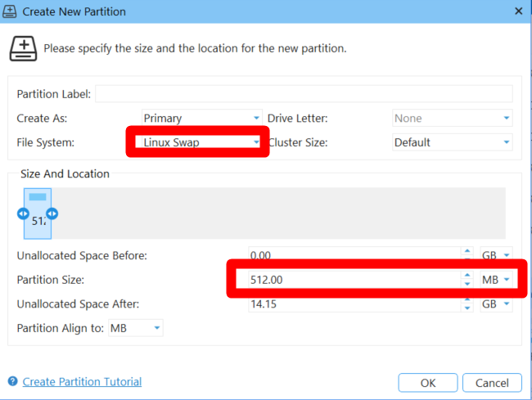Select the 512 partition block in size bar
This screenshot has width=532, height=400.
[38, 213]
